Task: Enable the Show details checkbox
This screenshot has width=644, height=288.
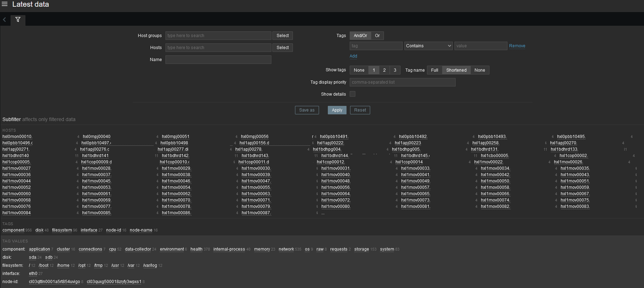Action: point(352,94)
